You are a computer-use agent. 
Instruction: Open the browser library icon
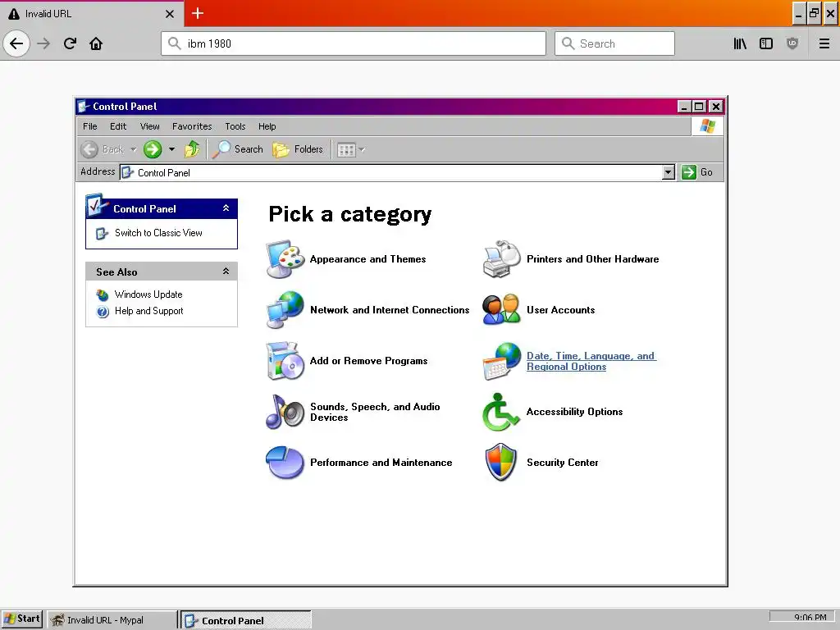[x=740, y=43]
